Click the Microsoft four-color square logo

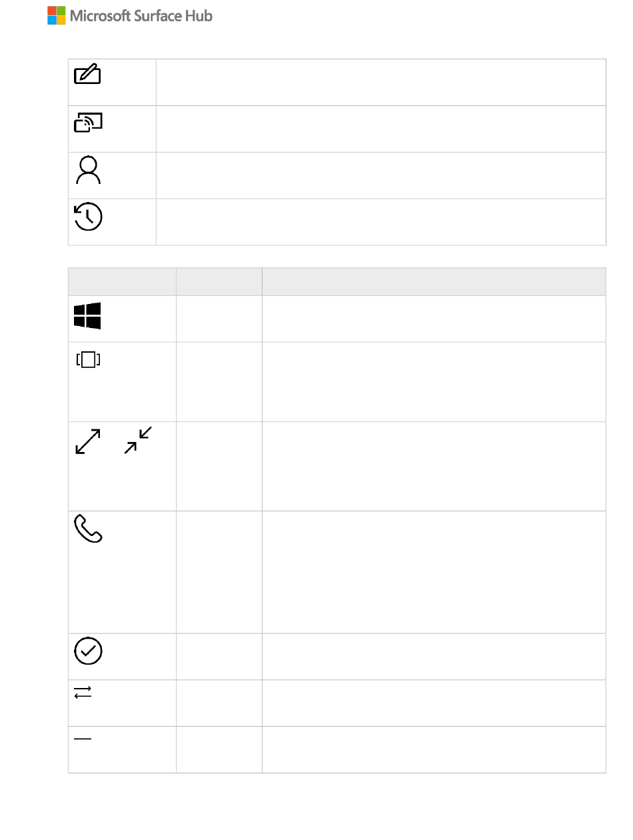(x=57, y=15)
